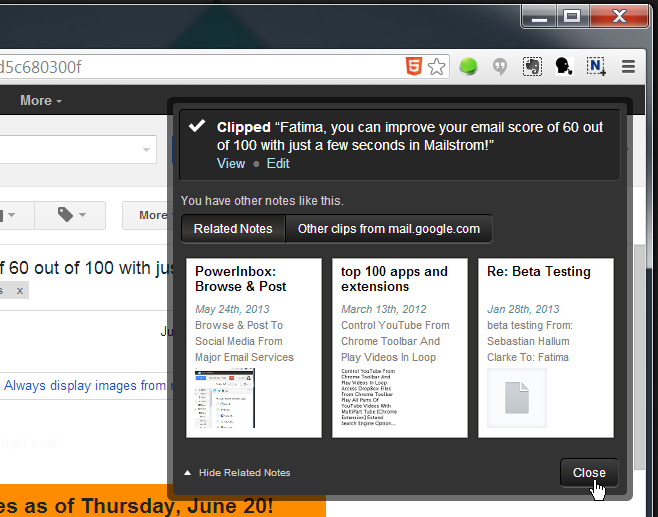The image size is (658, 517).
Task: Click the N+ note clipping extension icon
Action: coord(596,66)
